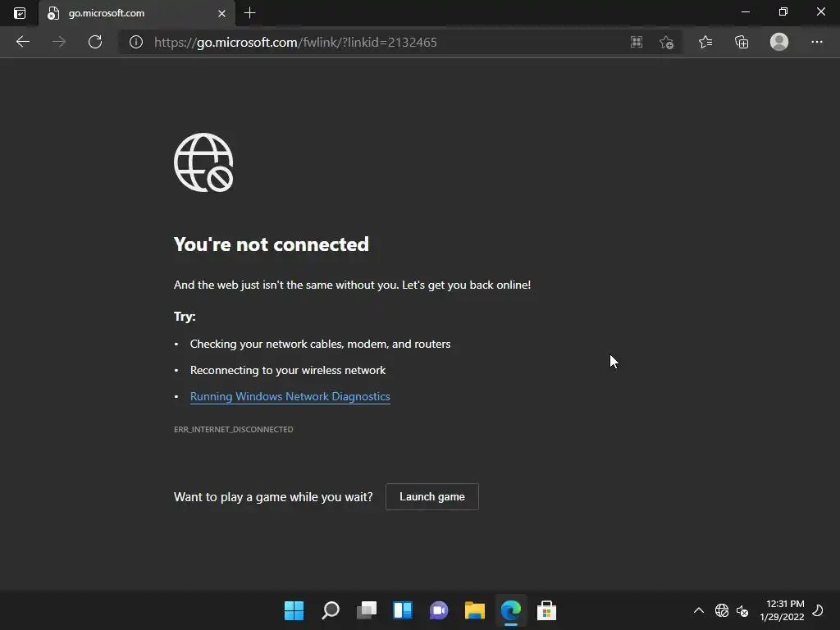Open Microsoft Store from taskbar

[x=546, y=610]
